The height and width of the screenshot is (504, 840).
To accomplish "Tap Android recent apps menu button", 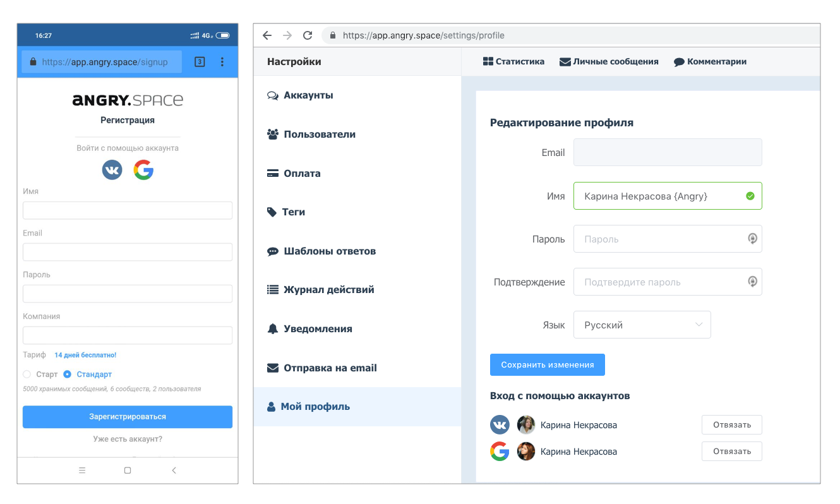I will pyautogui.click(x=82, y=470).
